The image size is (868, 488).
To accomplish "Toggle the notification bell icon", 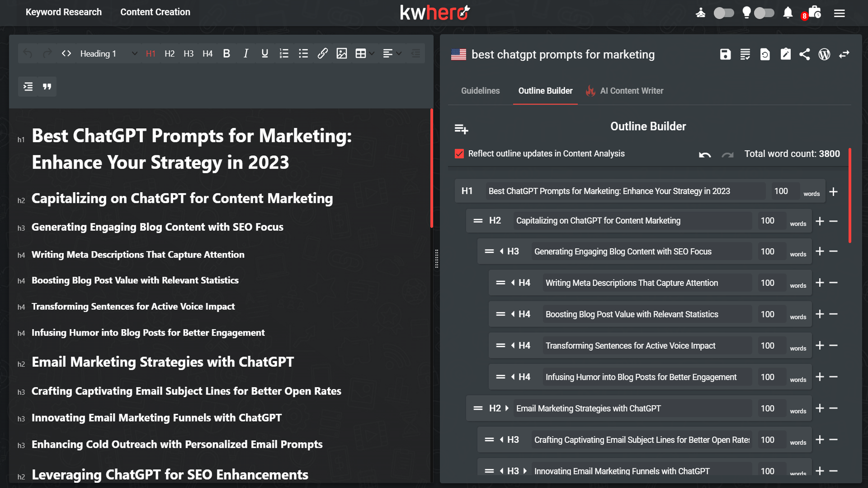I will point(788,12).
